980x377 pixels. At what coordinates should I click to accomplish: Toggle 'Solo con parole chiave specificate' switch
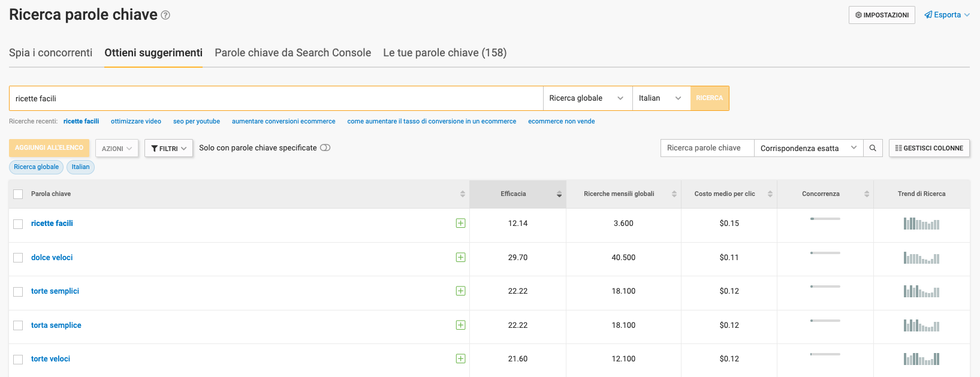tap(325, 148)
